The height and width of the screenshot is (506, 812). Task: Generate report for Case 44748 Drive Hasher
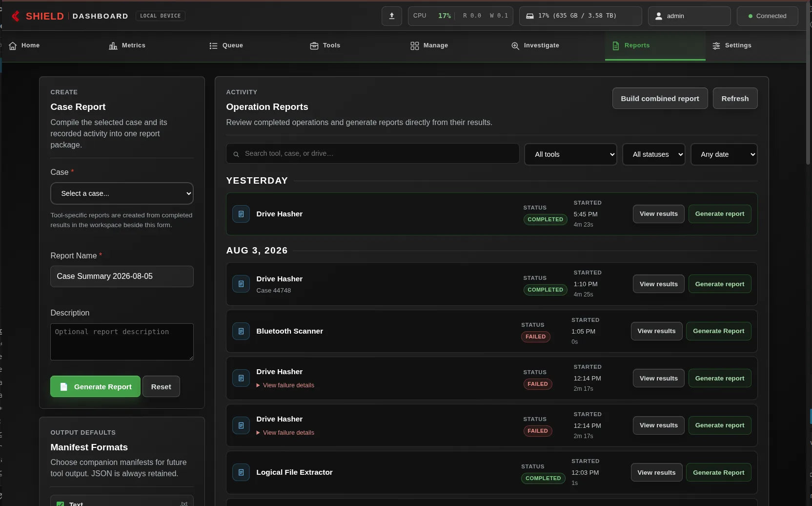[x=719, y=284]
